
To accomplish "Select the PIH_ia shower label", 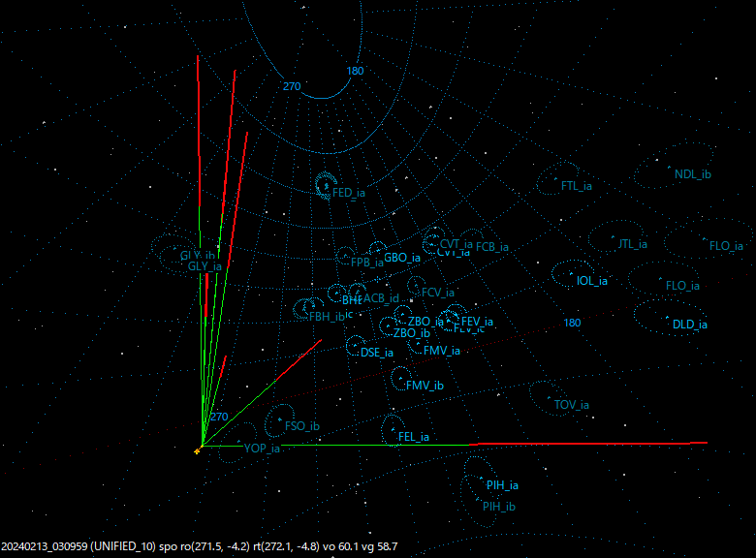I will 502,485.
